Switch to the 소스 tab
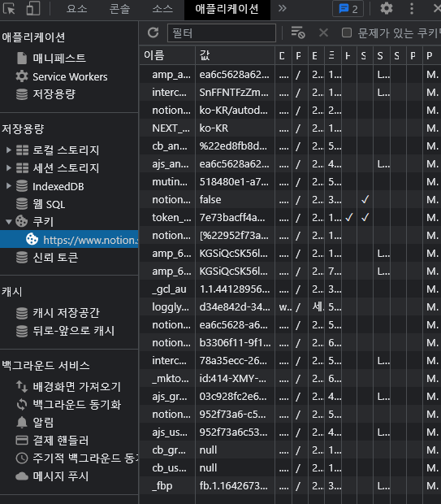The height and width of the screenshot is (504, 441). coord(162,9)
